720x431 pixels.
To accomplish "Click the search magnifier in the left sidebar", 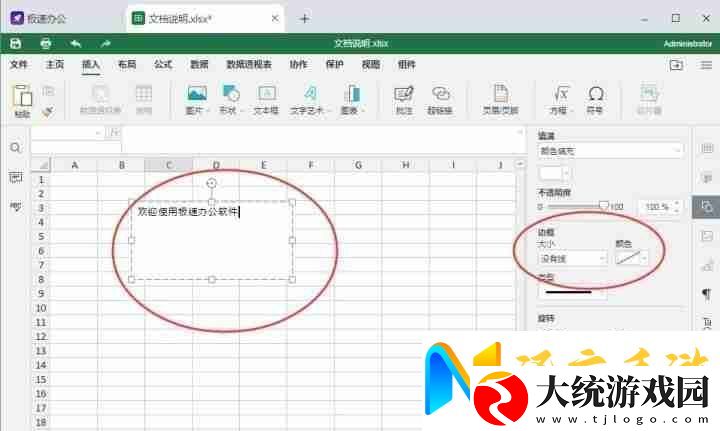I will pyautogui.click(x=15, y=148).
